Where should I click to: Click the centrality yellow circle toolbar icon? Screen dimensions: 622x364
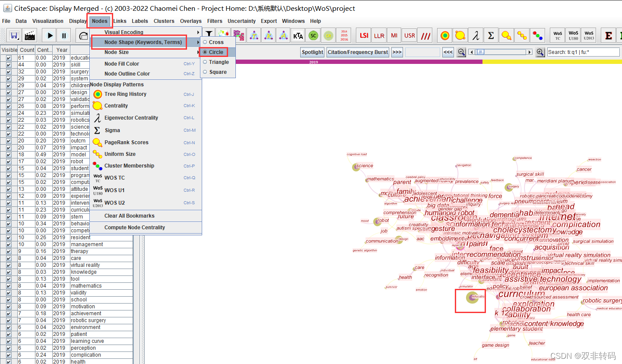pos(460,35)
